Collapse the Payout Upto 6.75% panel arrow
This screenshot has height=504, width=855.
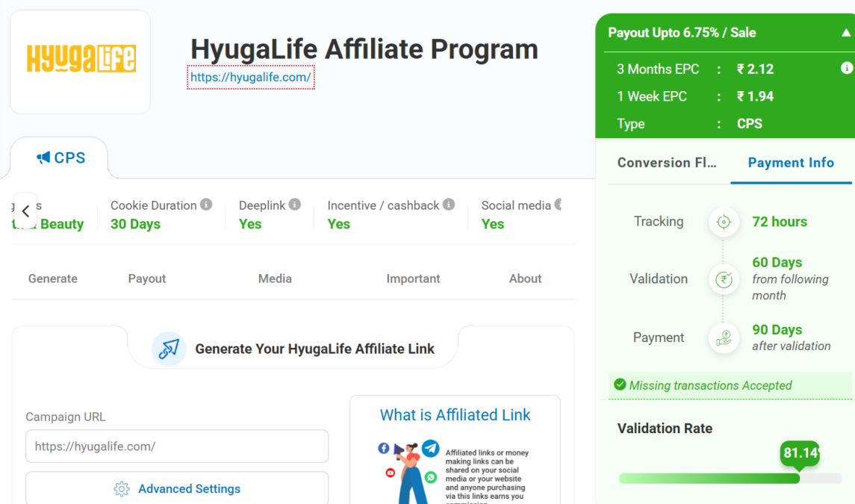pyautogui.click(x=845, y=33)
